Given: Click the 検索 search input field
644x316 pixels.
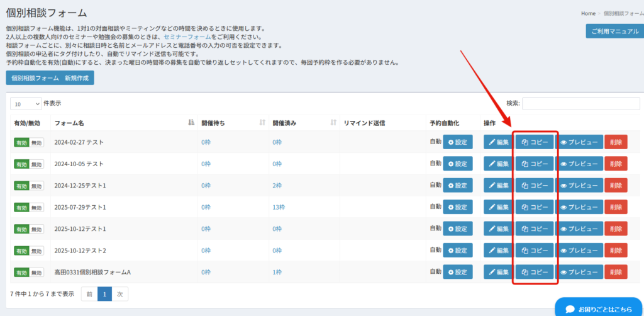Looking at the screenshot, I should (580, 103).
